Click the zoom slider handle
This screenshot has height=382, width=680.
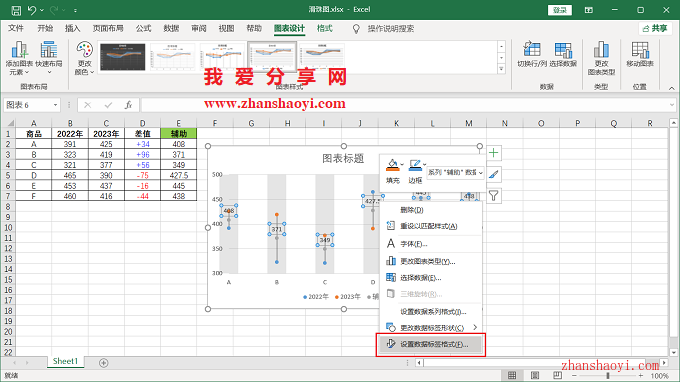click(x=608, y=375)
